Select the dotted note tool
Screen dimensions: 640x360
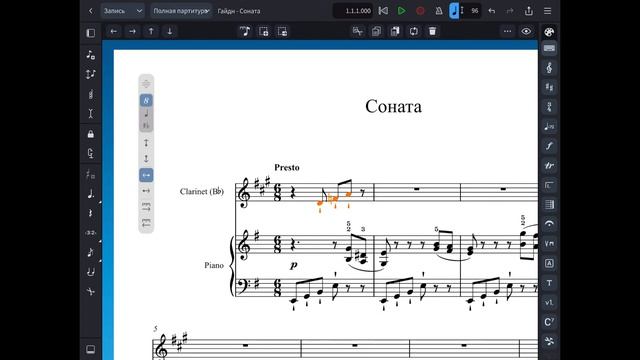[91, 194]
